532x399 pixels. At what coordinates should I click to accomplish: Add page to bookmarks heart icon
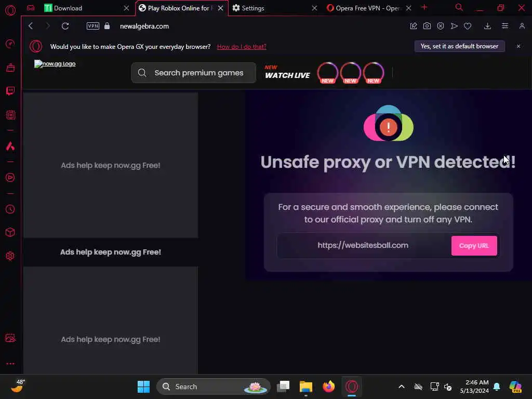coord(468,26)
